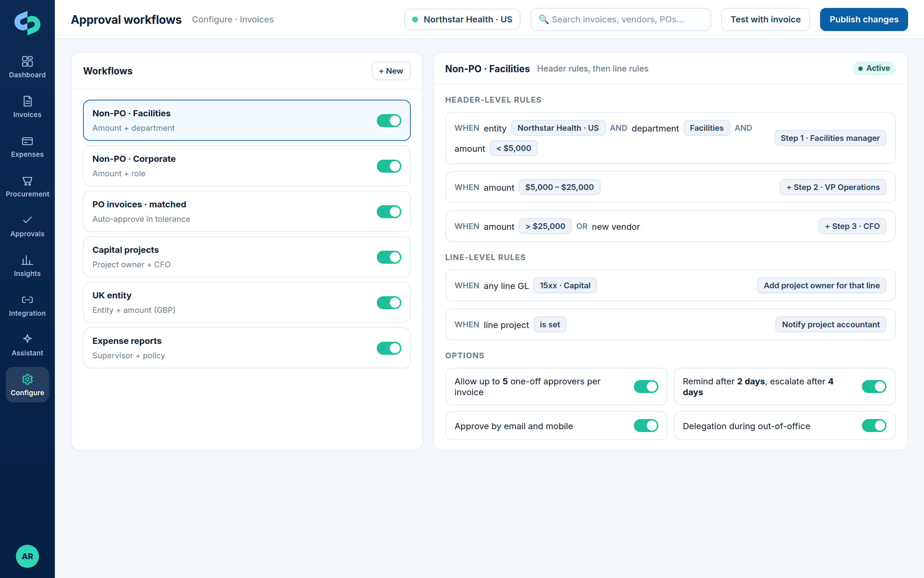Go to Invoices in sidebar
The image size is (924, 578).
click(27, 107)
